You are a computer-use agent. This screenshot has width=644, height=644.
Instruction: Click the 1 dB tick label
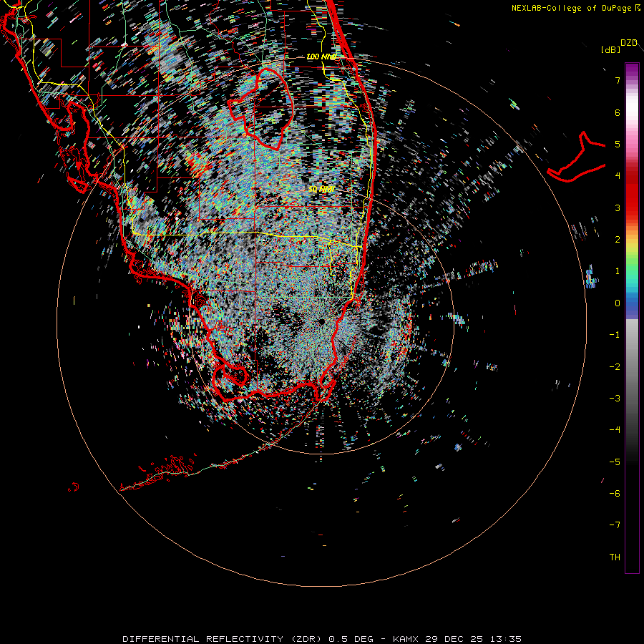coord(618,271)
